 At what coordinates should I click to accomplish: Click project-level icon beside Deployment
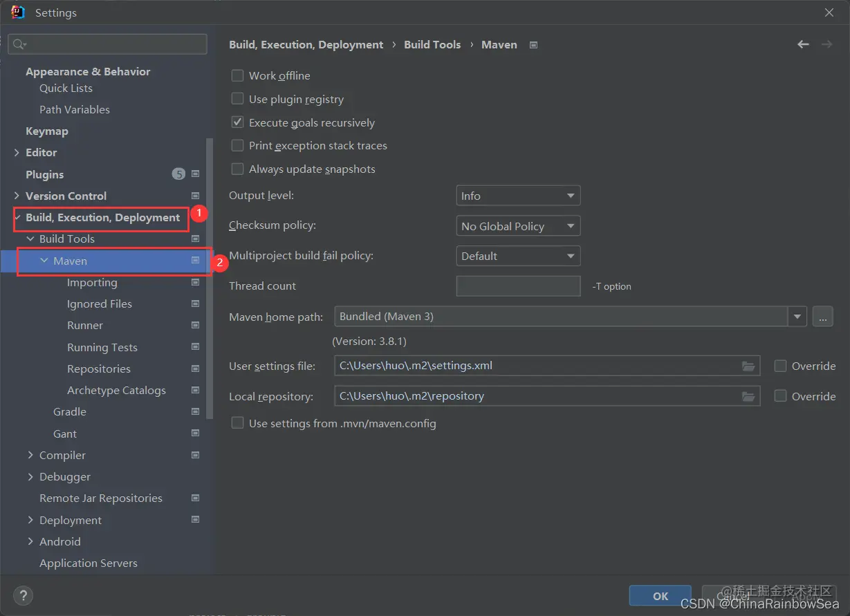click(x=196, y=520)
